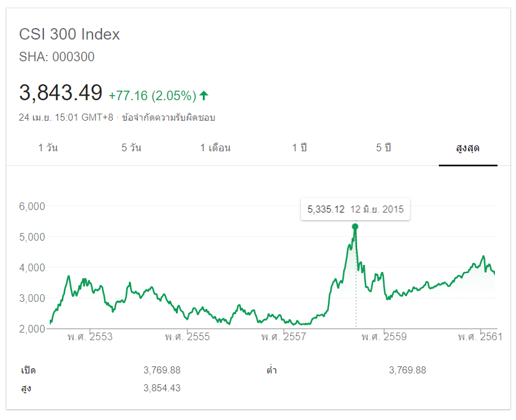Open the 1 เดือน chart tab
The height and width of the screenshot is (420, 516).
(x=216, y=148)
